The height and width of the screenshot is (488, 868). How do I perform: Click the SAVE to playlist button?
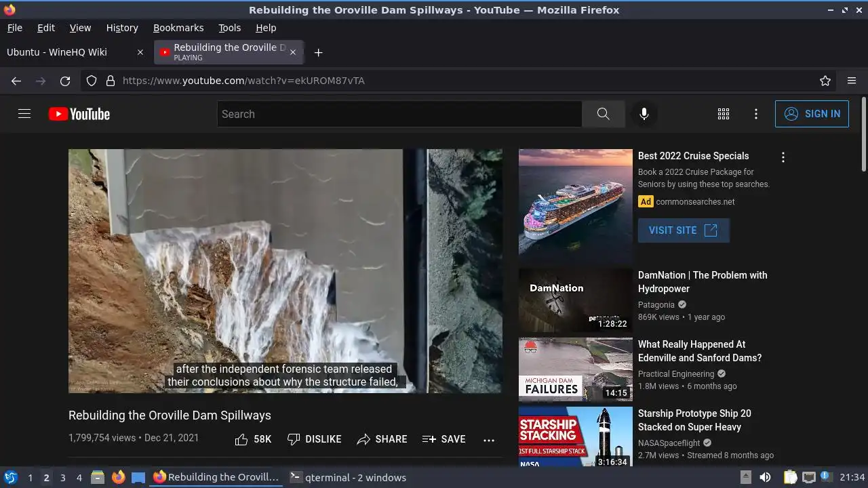pos(443,439)
